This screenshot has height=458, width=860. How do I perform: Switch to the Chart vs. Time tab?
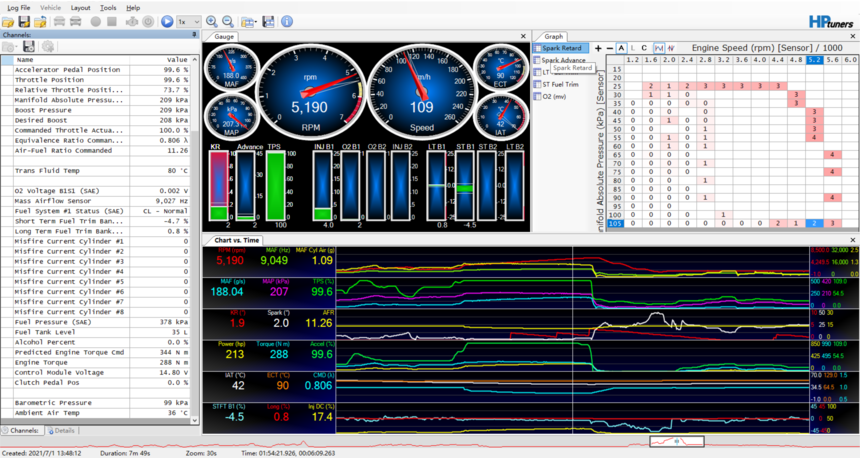pos(236,240)
